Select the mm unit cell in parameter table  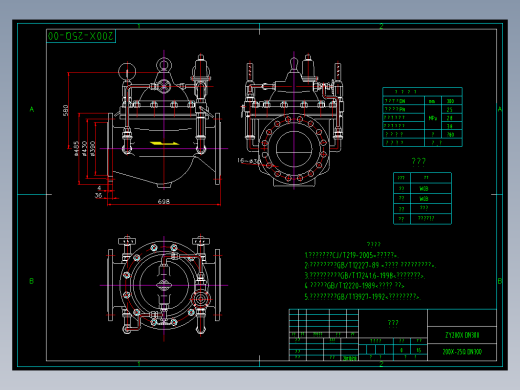[433, 101]
